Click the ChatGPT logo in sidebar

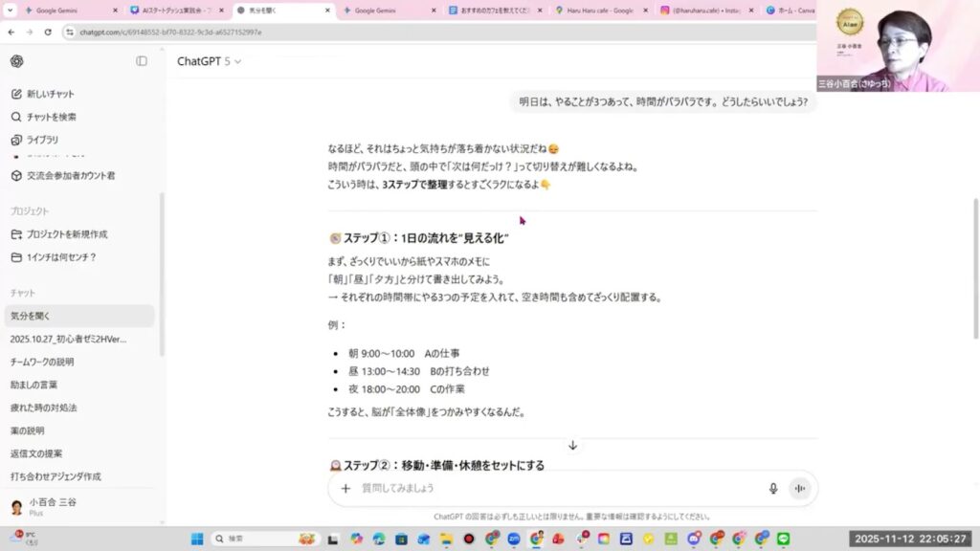(16, 61)
